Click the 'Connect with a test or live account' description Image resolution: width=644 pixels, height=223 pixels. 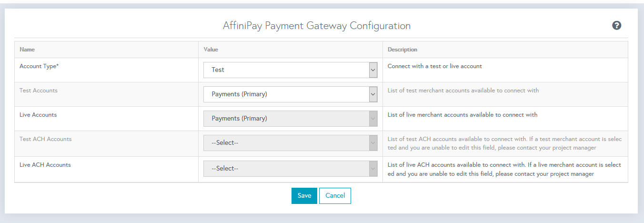435,66
